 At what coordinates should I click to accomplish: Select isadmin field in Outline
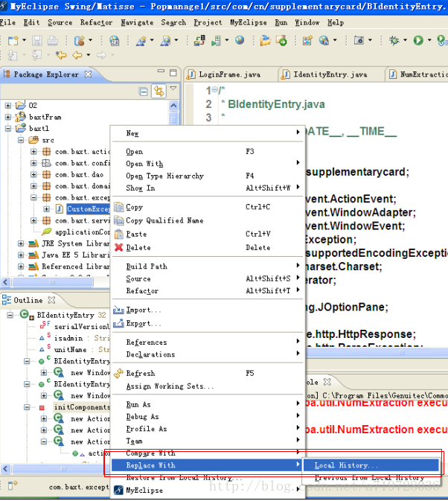[68, 338]
